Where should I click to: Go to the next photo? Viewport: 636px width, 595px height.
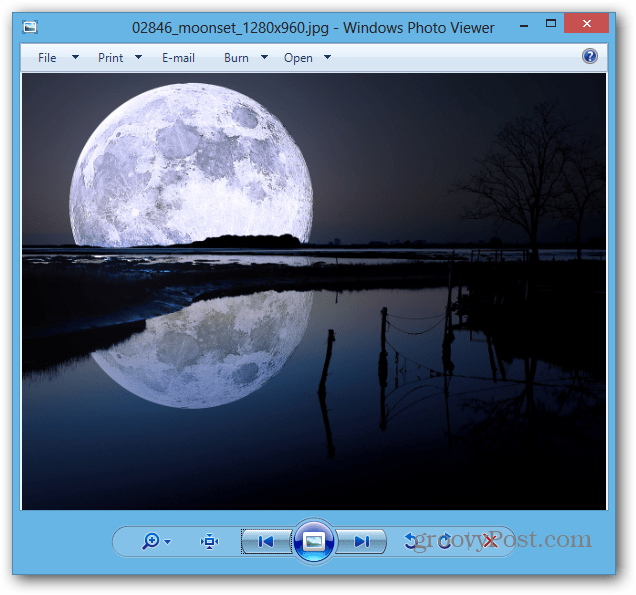click(361, 541)
